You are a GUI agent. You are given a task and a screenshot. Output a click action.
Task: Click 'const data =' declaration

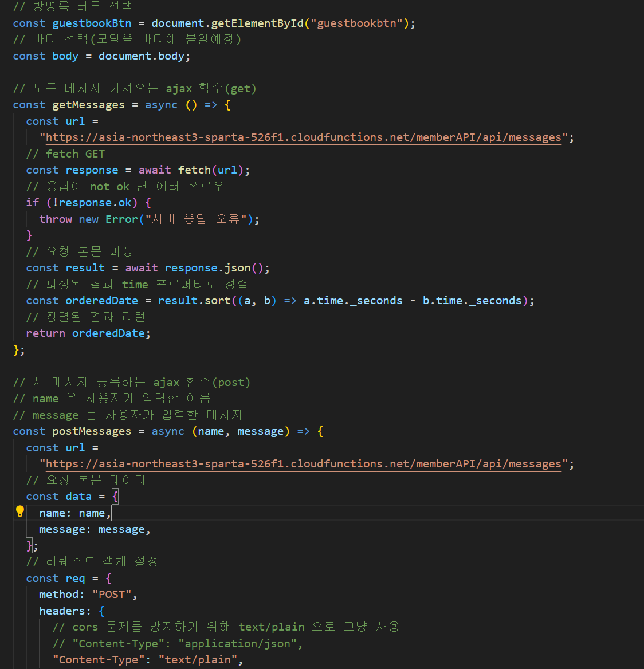pos(65,497)
